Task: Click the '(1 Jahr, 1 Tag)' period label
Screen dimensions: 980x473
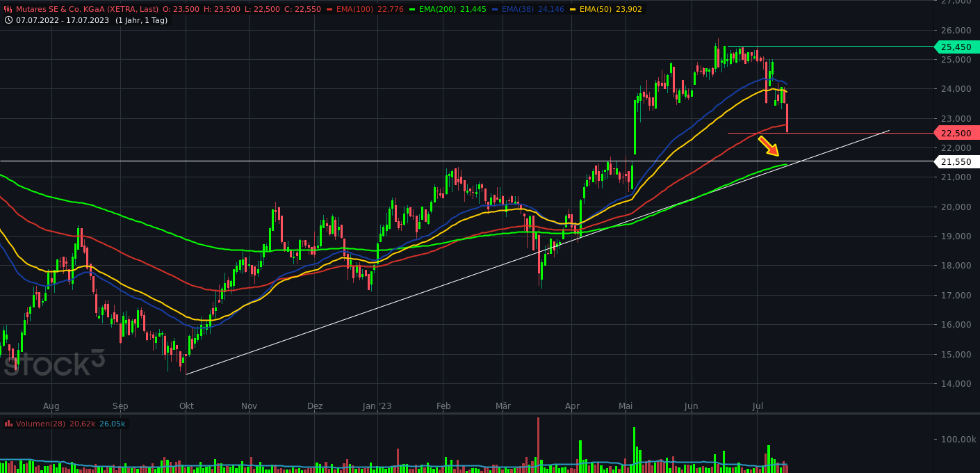Action: [x=141, y=20]
